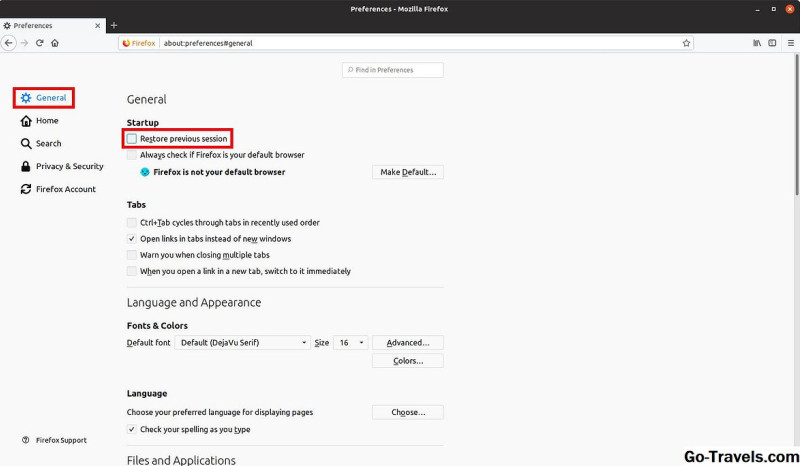Open the Home preferences category
The image size is (800, 466).
pyautogui.click(x=39, y=120)
